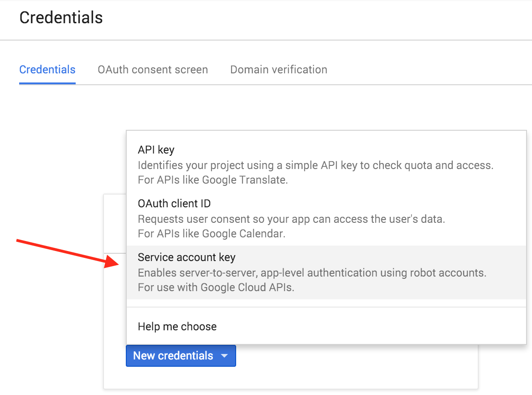Click 'For use with Google Cloud APIs'
Image resolution: width=532 pixels, height=395 pixels.
coord(216,288)
